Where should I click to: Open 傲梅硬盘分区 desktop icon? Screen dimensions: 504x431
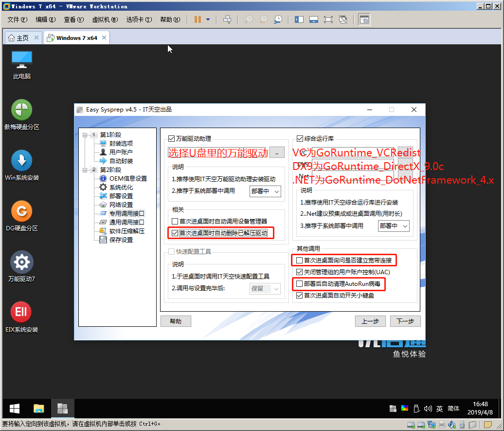click(x=21, y=114)
